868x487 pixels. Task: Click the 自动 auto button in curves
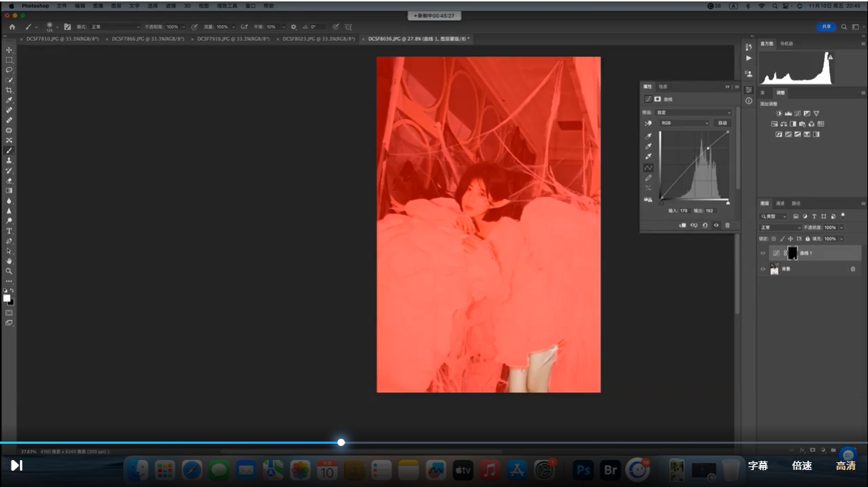coord(723,123)
